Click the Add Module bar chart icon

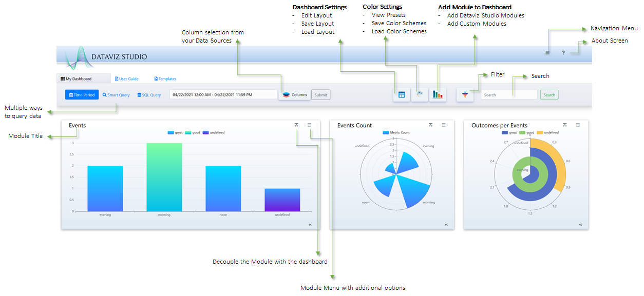(438, 95)
